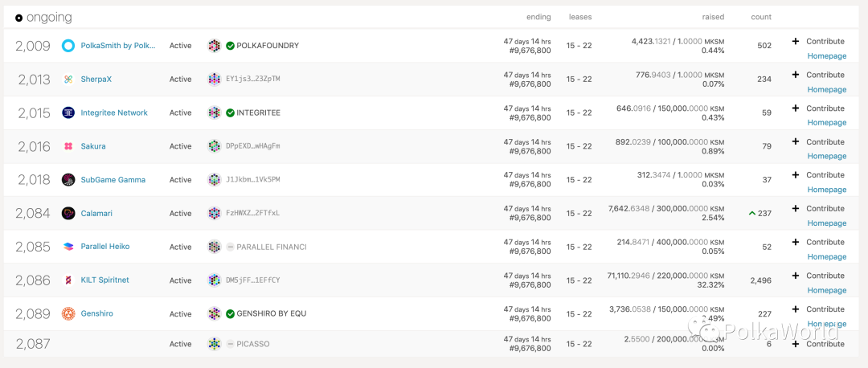Click the Sakura parachain logo icon

(x=68, y=146)
